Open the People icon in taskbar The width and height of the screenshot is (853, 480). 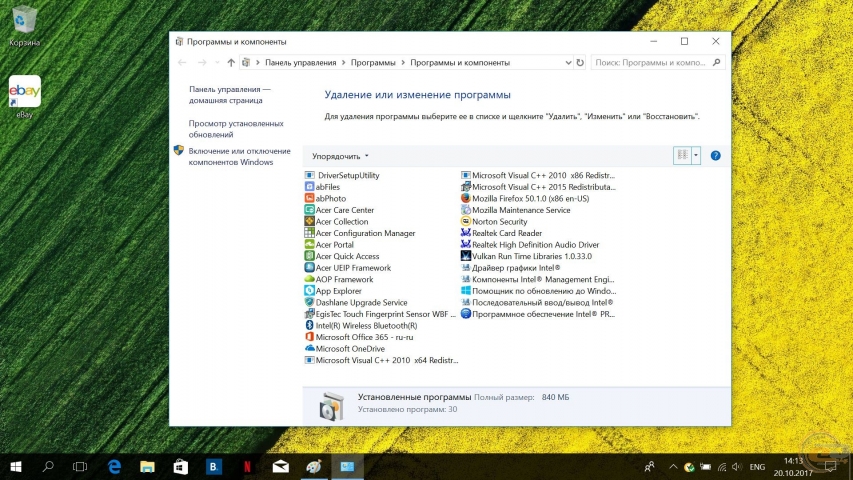(650, 467)
